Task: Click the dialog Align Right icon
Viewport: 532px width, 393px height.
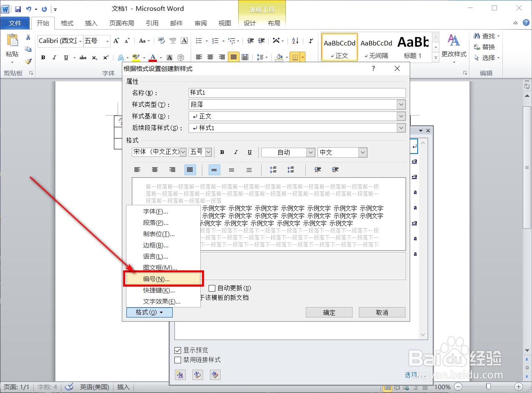Action: tap(172, 170)
